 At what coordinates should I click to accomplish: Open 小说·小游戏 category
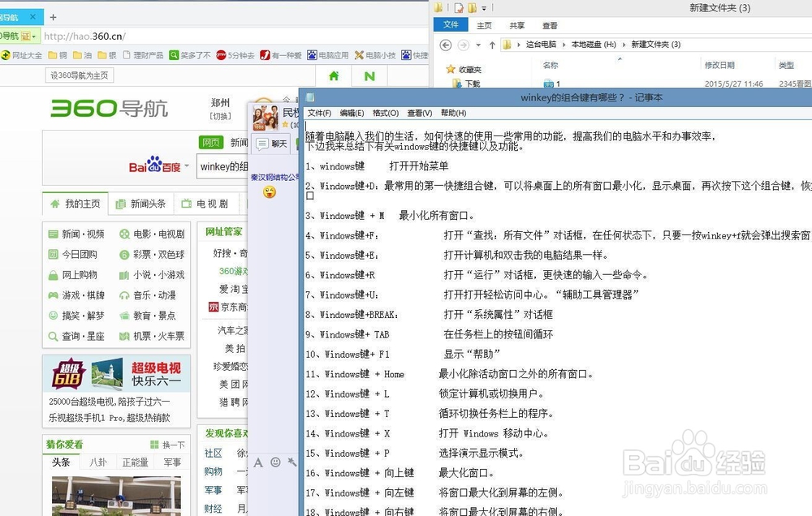tap(152, 275)
